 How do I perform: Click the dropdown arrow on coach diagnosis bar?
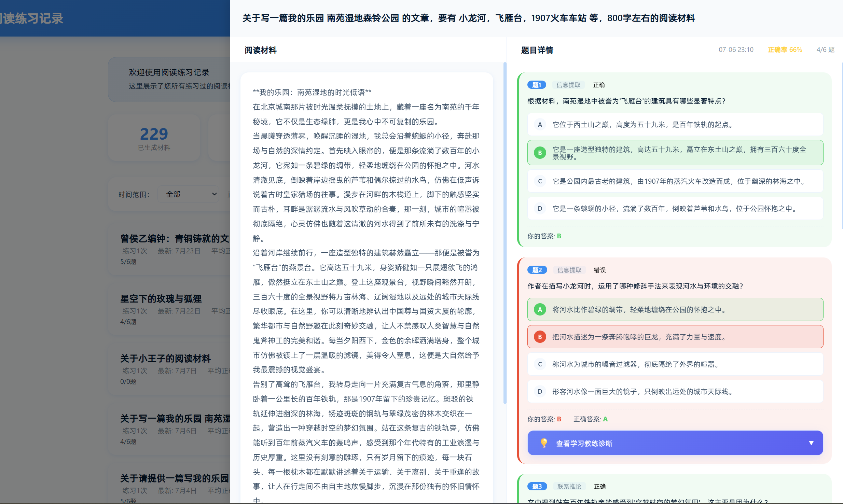click(811, 443)
